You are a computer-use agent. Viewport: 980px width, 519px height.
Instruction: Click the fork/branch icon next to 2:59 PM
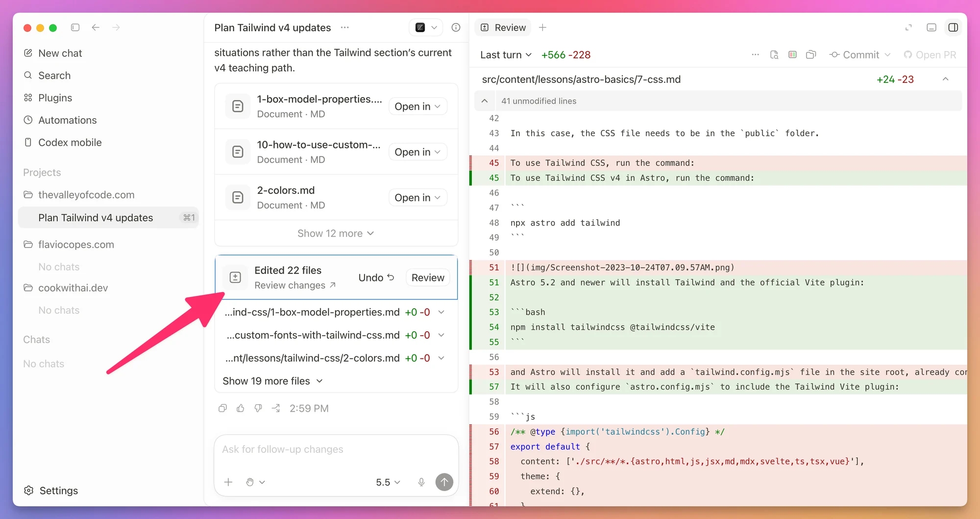pos(276,408)
